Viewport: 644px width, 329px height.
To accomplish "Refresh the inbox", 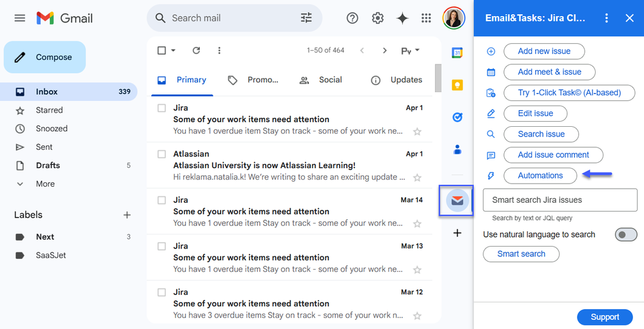I will point(197,50).
